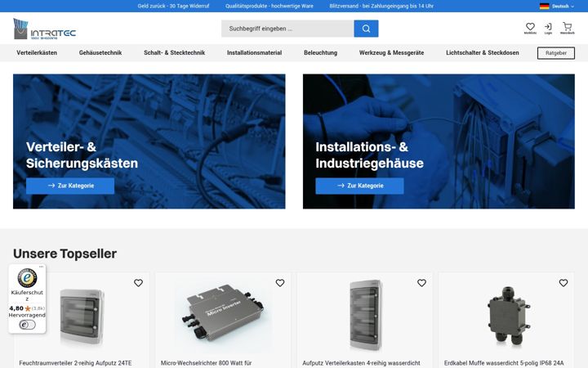Open the Installations- & Industriegehäuse banner image
The height and width of the screenshot is (368, 588).
coord(439,141)
